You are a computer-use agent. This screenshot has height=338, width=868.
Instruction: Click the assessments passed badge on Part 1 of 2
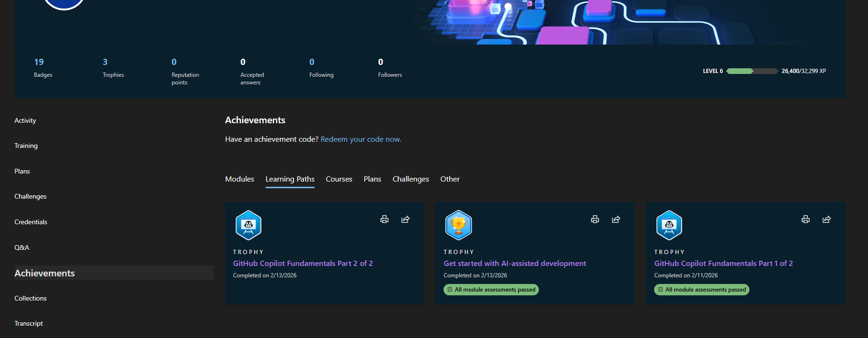702,290
